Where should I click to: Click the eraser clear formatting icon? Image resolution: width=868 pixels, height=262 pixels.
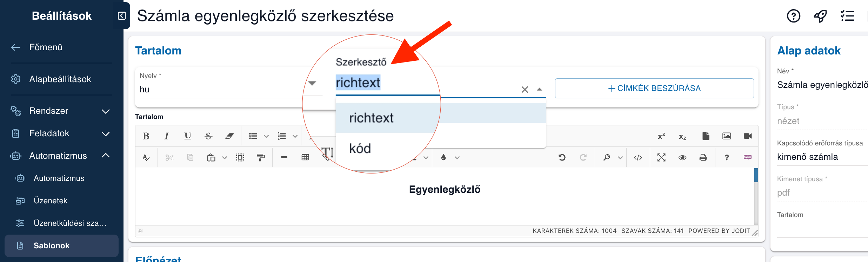tap(229, 136)
